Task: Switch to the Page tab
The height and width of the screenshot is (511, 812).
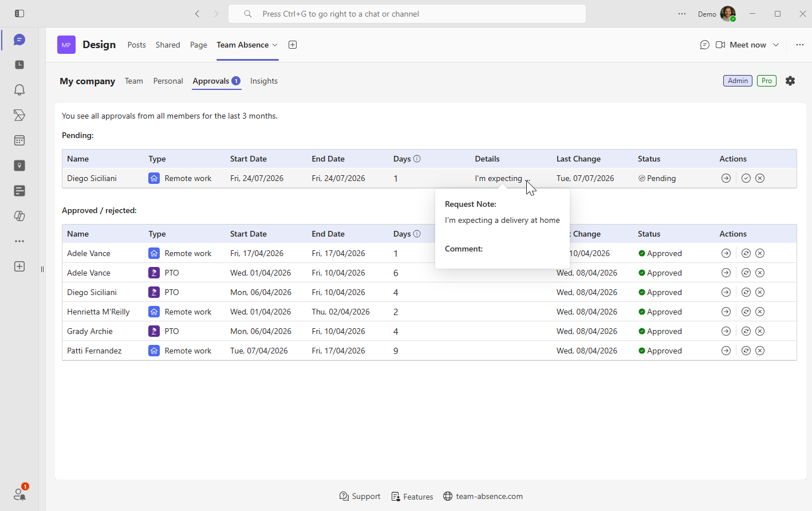Action: (199, 45)
